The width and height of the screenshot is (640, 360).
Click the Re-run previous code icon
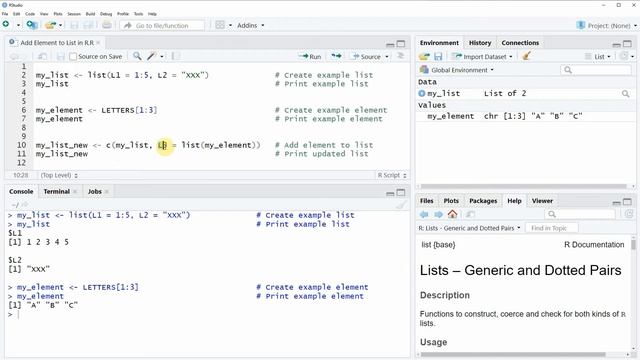tap(336, 56)
